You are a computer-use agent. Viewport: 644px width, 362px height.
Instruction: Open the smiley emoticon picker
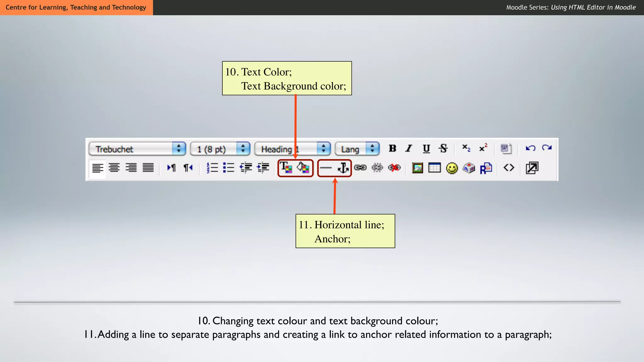click(452, 168)
